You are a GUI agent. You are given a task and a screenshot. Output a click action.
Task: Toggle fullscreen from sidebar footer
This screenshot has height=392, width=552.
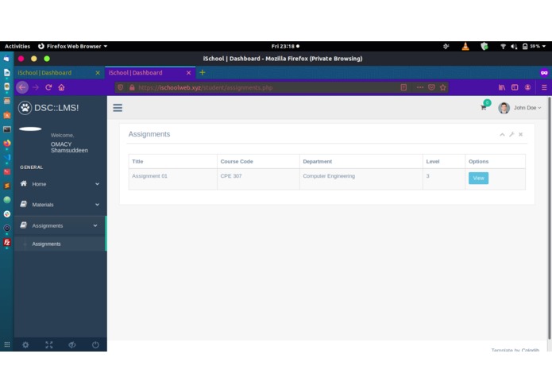[x=49, y=345]
